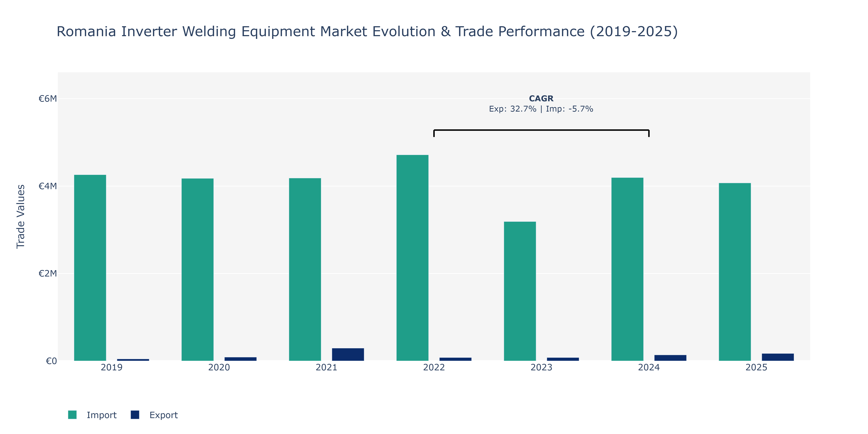The width and height of the screenshot is (868, 434).
Task: Select the 2022 Export bar
Action: [456, 359]
